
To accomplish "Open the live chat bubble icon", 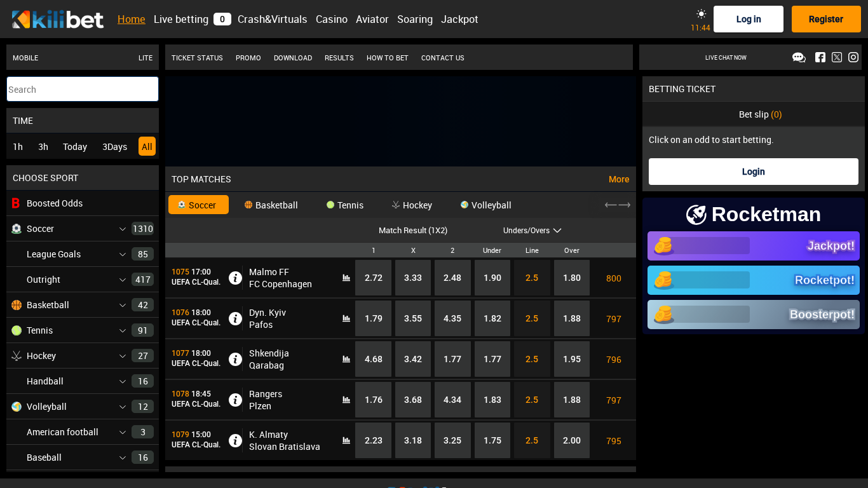I will (799, 57).
